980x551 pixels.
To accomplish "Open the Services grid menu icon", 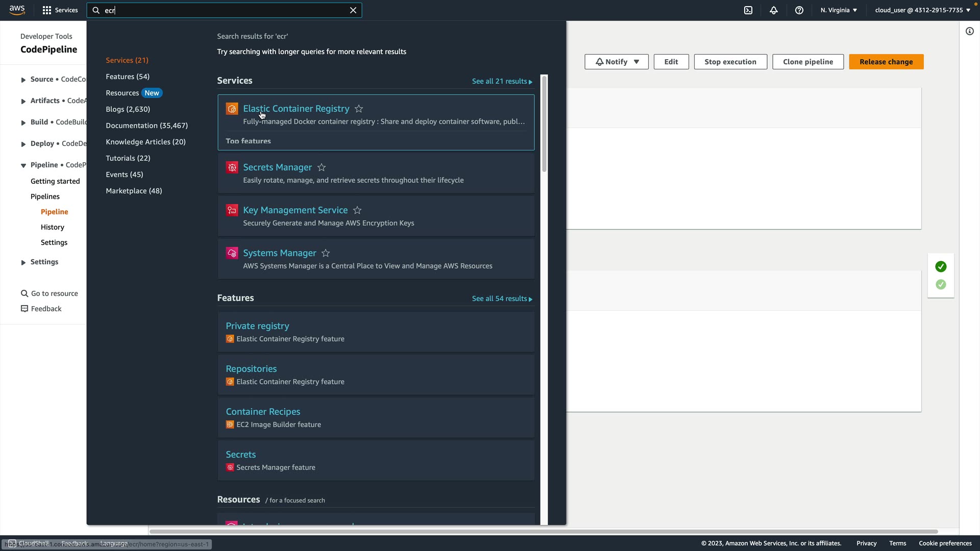I will [47, 10].
